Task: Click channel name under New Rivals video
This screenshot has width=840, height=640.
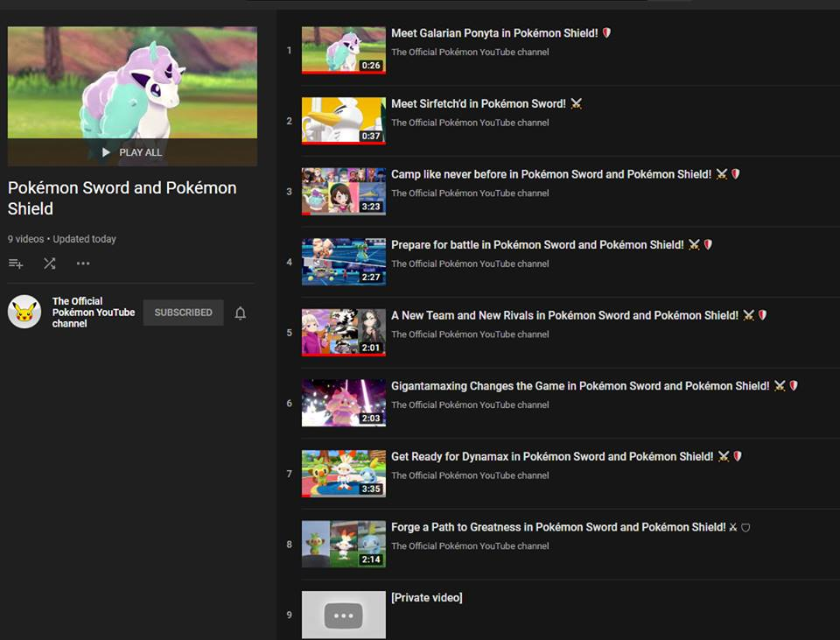Action: coord(470,334)
